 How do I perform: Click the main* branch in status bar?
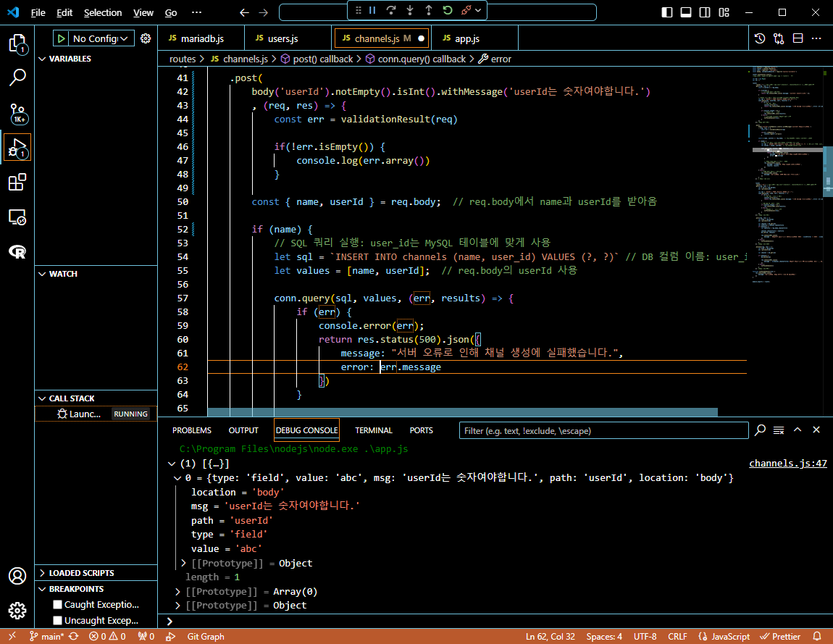pyautogui.click(x=47, y=637)
